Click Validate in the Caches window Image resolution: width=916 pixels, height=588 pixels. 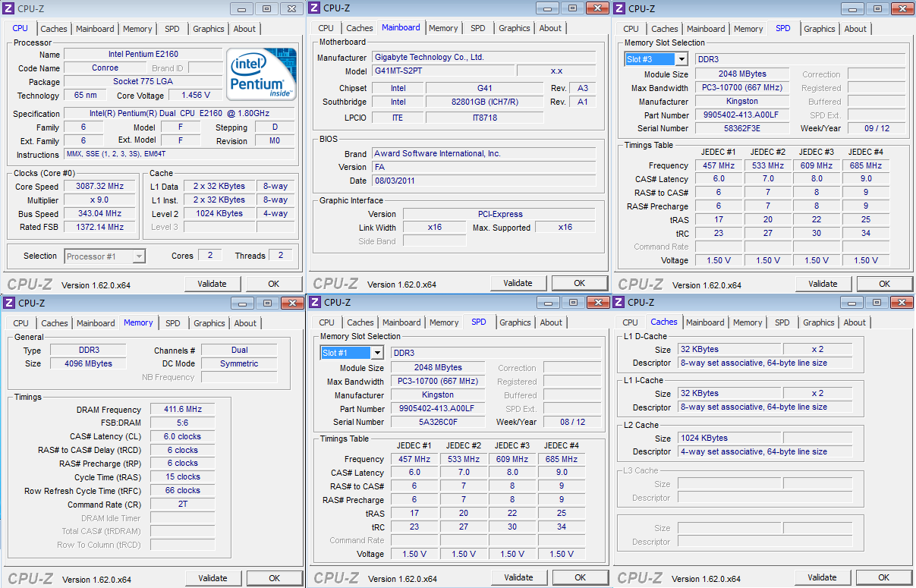[x=823, y=577]
